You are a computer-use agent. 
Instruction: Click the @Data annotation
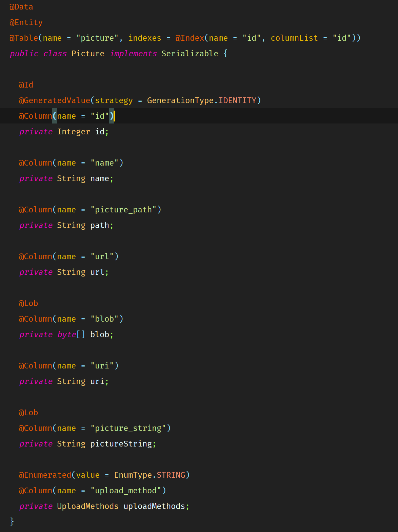21,7
